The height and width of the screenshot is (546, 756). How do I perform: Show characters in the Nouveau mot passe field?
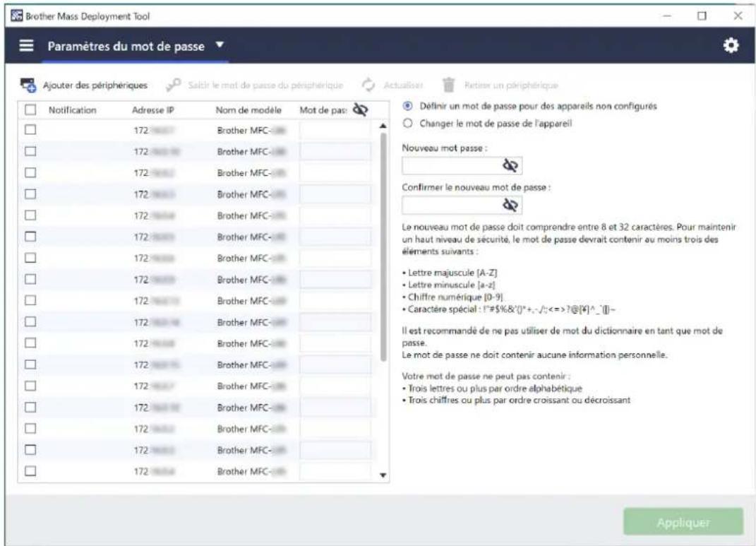click(x=510, y=165)
